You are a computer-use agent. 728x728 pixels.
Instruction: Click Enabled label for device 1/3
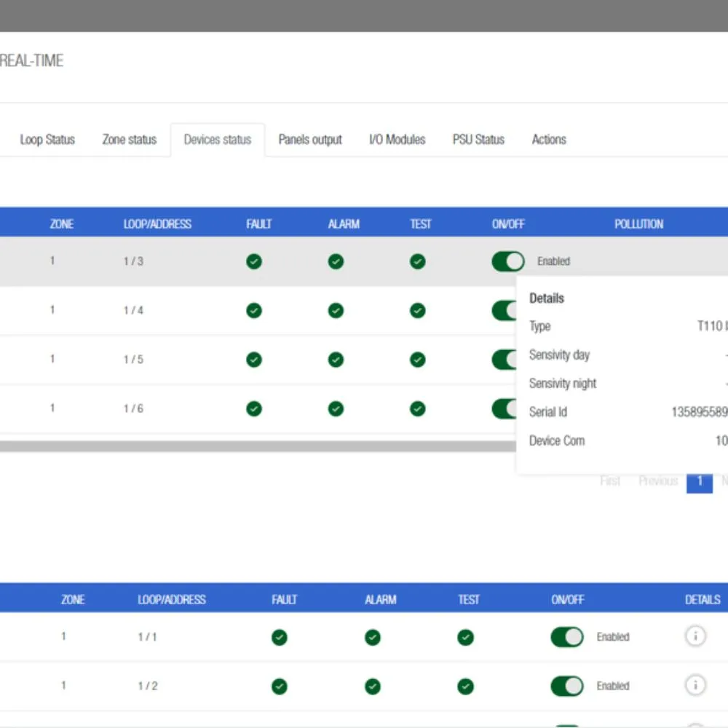553,261
